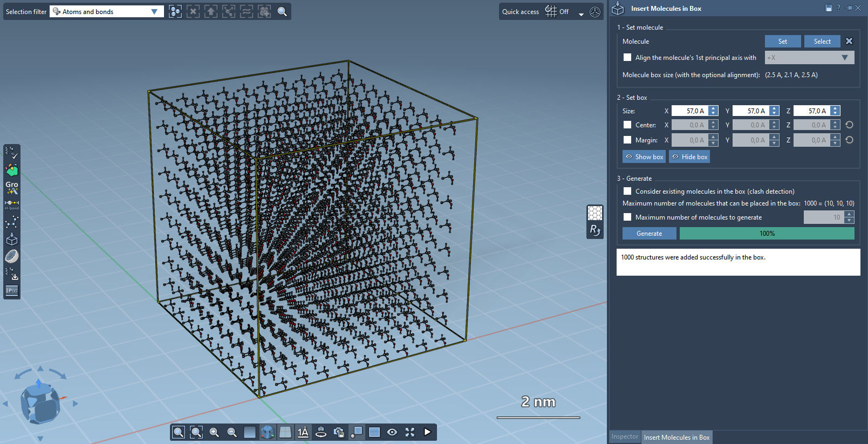Click the H-bond tool in left sidebar

(11, 204)
